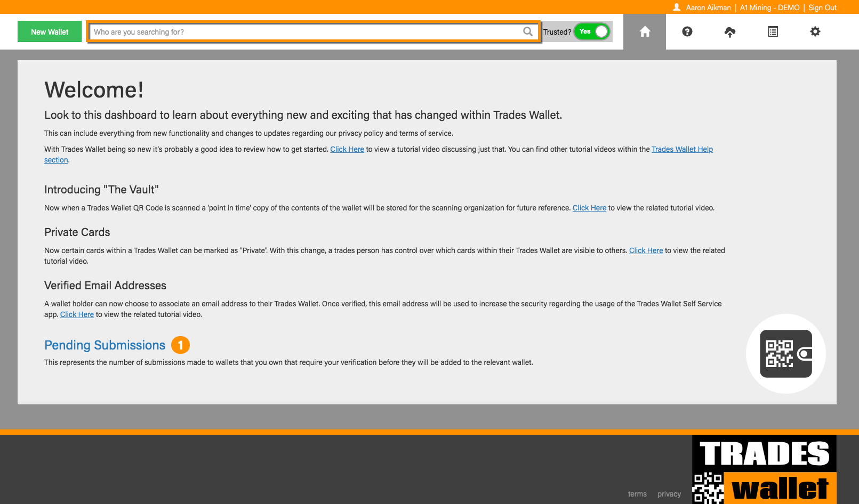Viewport: 859px width, 504px height.
Task: Click the 'Private Cards' heading
Action: pos(77,232)
